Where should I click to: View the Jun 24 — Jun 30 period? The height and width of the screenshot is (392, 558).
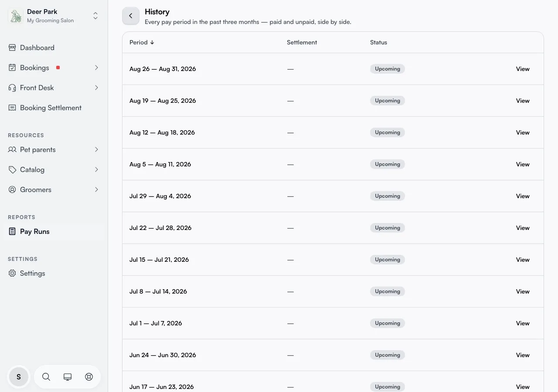click(x=523, y=355)
